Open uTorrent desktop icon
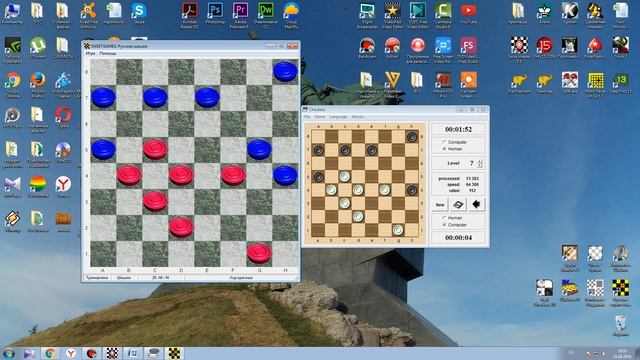The width and height of the screenshot is (640, 360). coord(38,47)
